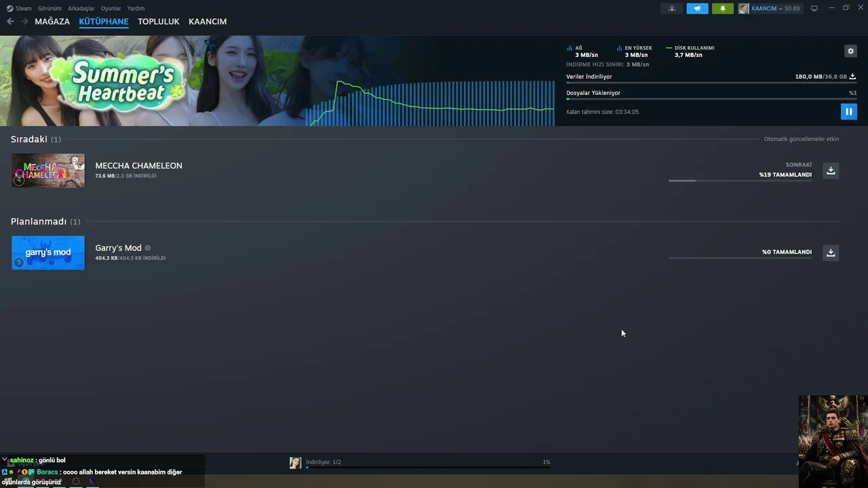Click the small game avatar in the bottom download bar
The height and width of the screenshot is (488, 868).
point(296,463)
